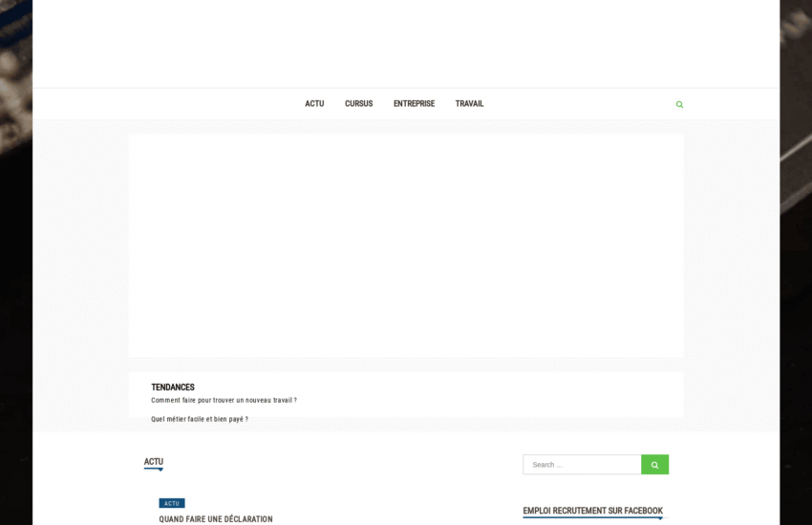Click the blue underline beneath ACTU section heading

154,469
